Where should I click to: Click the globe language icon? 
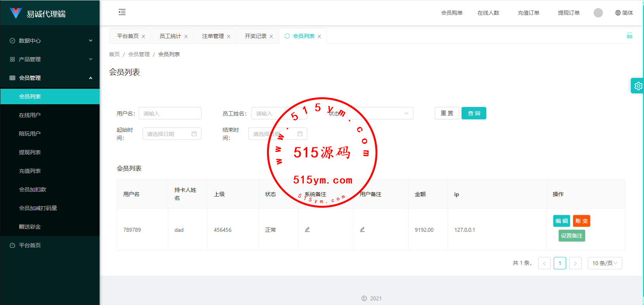tap(618, 13)
